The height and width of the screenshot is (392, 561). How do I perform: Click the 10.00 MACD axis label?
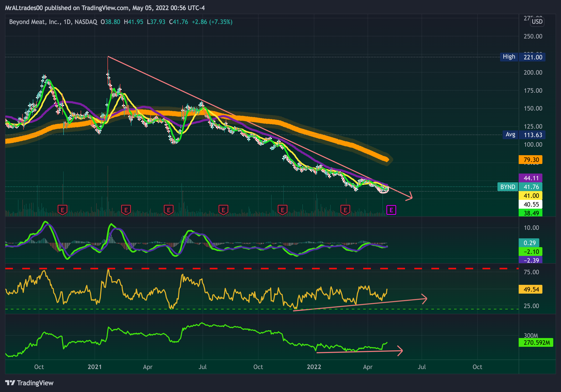pos(531,228)
